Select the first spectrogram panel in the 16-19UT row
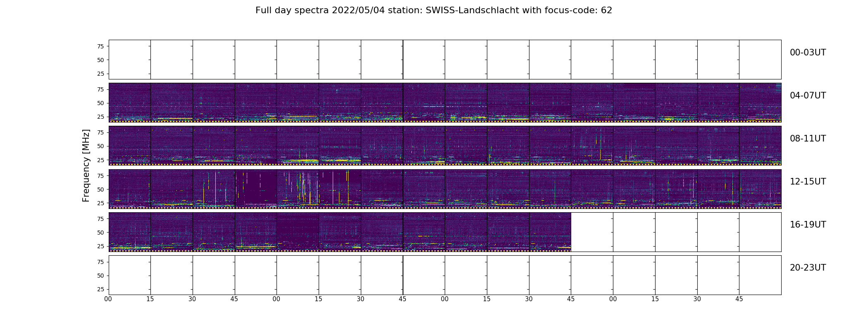868x331 pixels. (x=130, y=232)
